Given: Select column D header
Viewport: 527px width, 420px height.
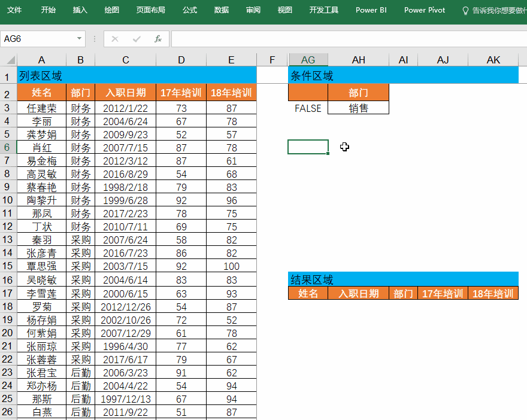Looking at the screenshot, I should 181,60.
